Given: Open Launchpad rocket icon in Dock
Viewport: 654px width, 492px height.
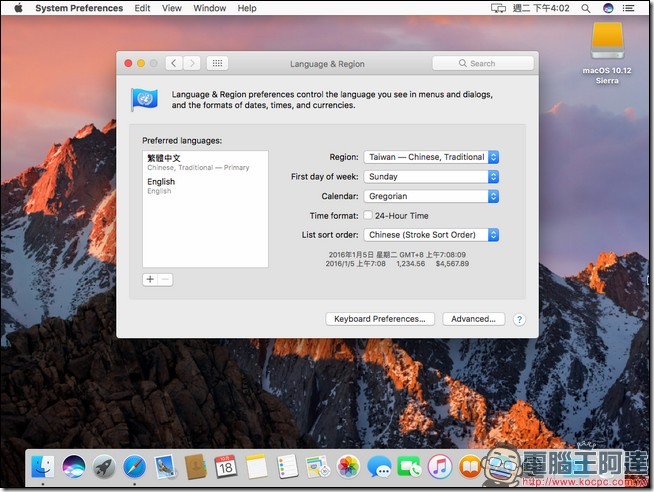Looking at the screenshot, I should 104,466.
